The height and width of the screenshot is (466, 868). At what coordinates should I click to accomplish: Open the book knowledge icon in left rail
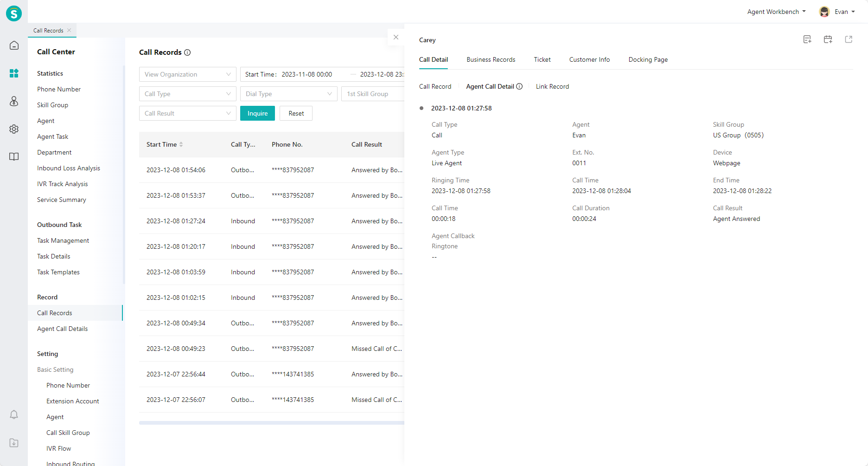[14, 157]
